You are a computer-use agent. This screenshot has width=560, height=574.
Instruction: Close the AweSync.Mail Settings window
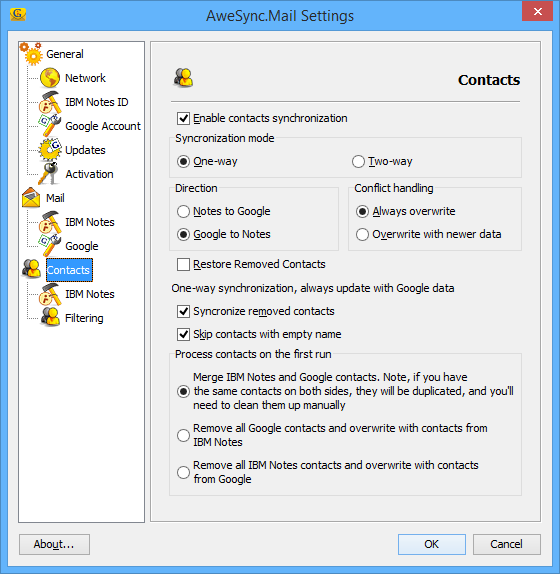click(x=537, y=11)
